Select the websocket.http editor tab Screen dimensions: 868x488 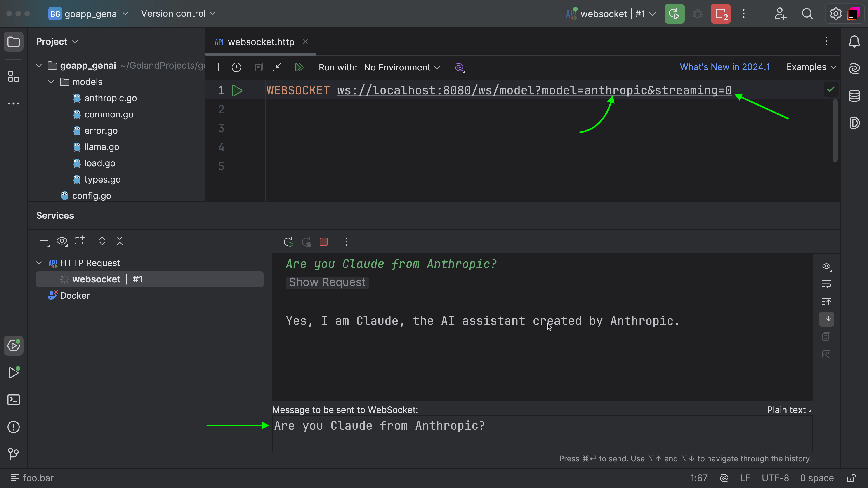[261, 42]
